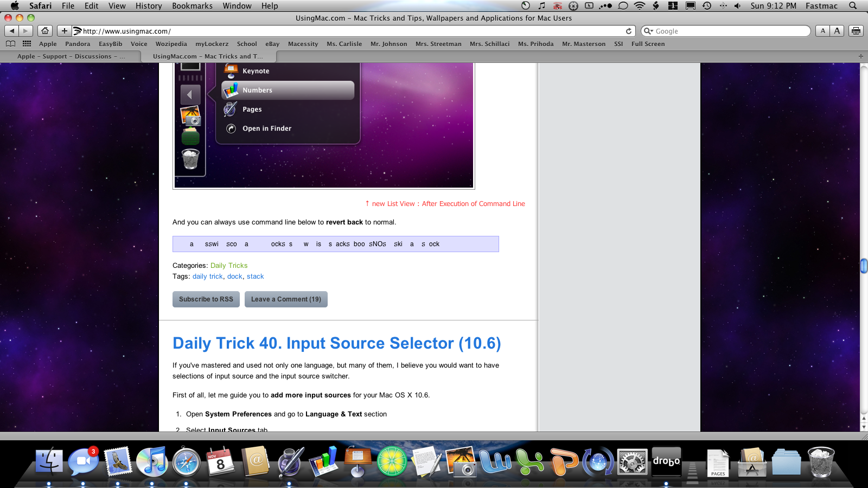Viewport: 868px width, 488px height.
Task: Open the Pandora bookmark
Action: tap(78, 44)
